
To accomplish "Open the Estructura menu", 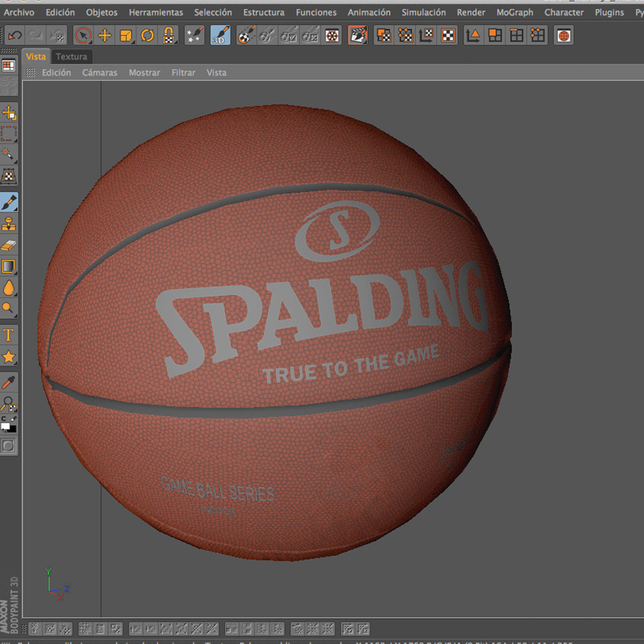I will pos(264,12).
